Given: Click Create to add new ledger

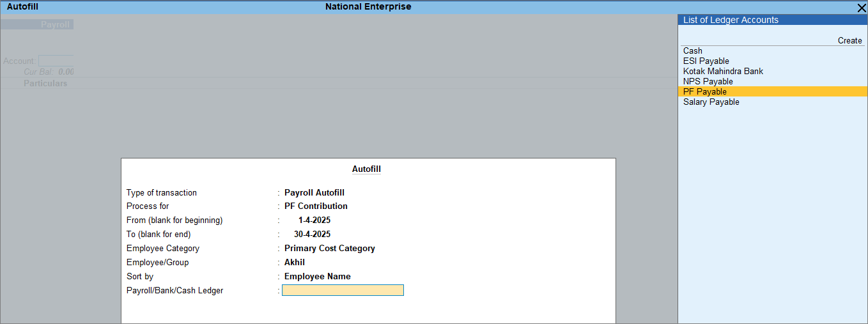Looking at the screenshot, I should 849,41.
